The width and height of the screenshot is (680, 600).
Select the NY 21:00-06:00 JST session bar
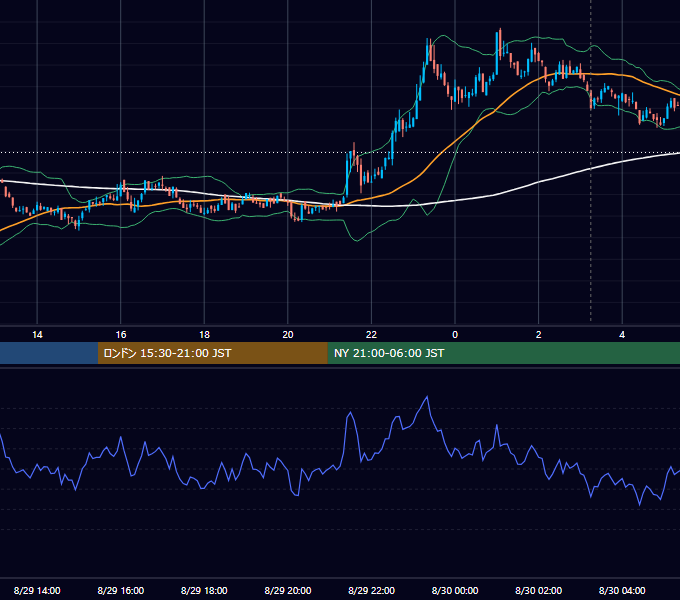click(503, 353)
